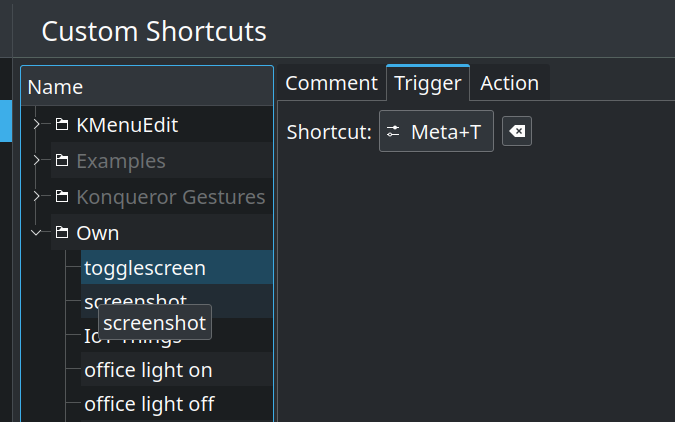Select the Trigger tab
The image size is (675, 422).
[428, 83]
